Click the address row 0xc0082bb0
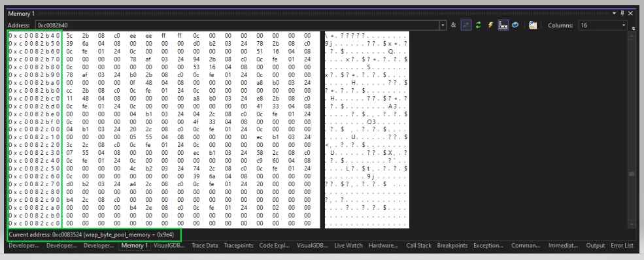The height and width of the screenshot is (260, 644). pyautogui.click(x=35, y=90)
